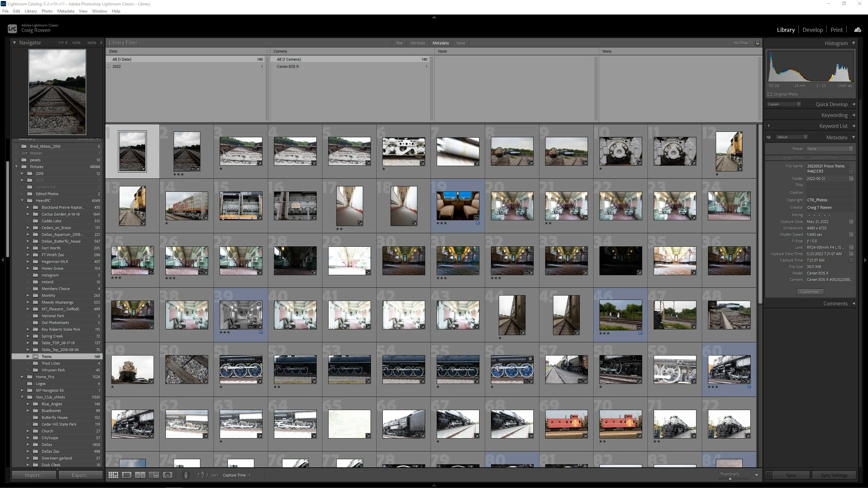This screenshot has width=868, height=488.
Task: Switch to the Develop module
Action: click(812, 30)
